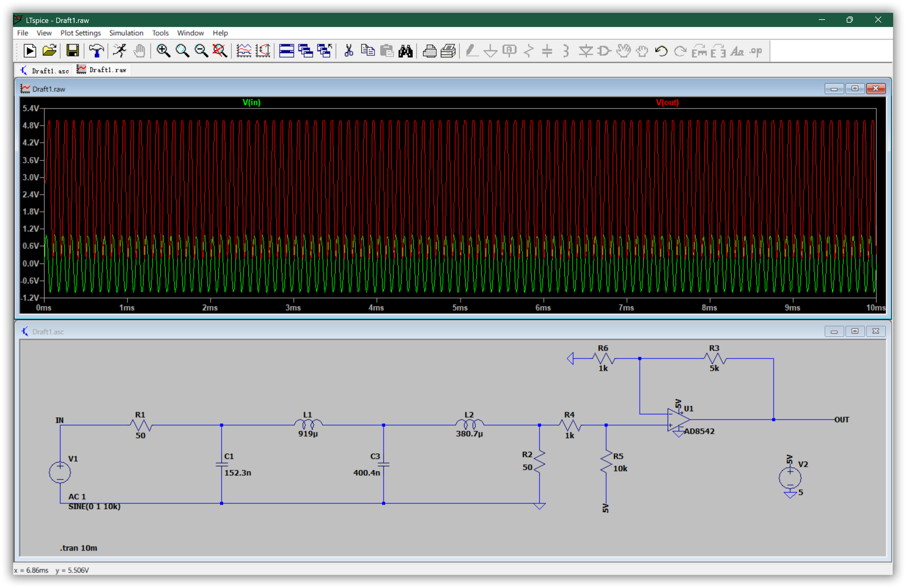The image size is (906, 588).
Task: Click the .tran 10m directive text
Action: [x=79, y=548]
